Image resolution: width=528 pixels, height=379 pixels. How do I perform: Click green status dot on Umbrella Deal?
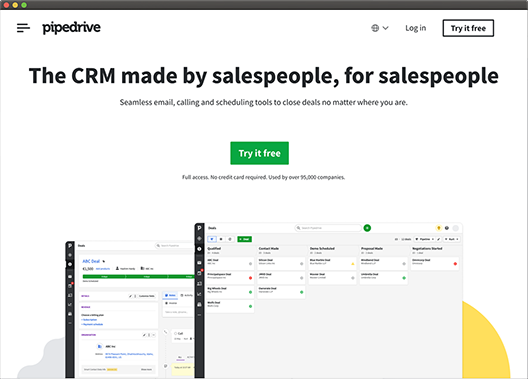point(404,278)
